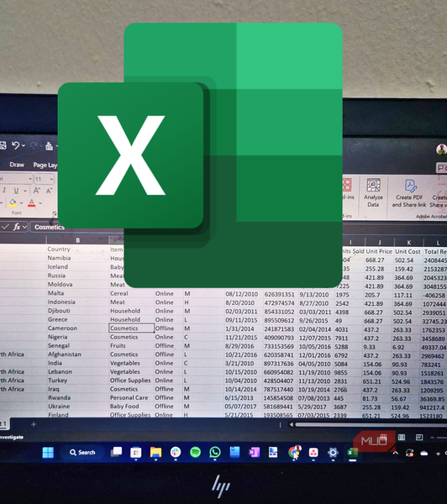Open the Page Layout ribbon tab
This screenshot has width=447, height=504.
click(45, 165)
